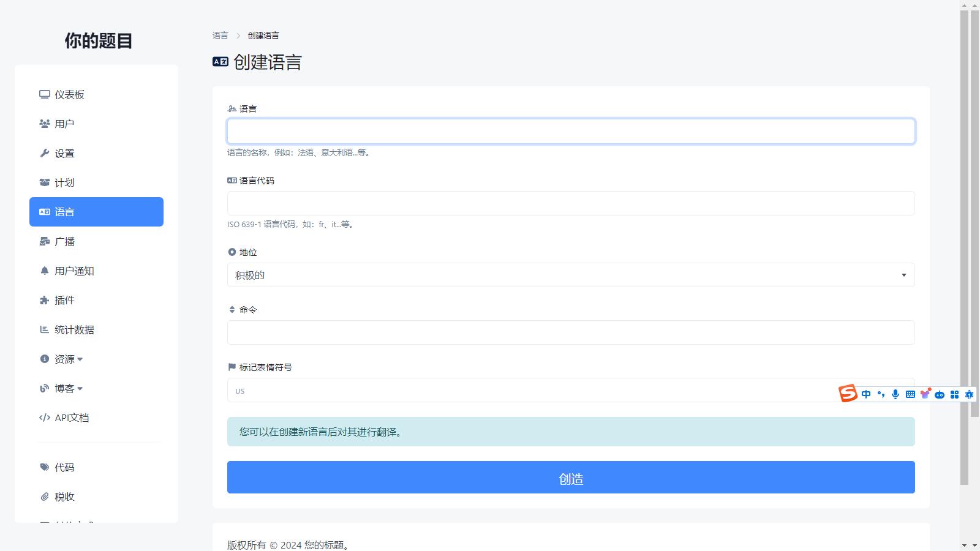Click the 语言 breadcrumb link

[220, 36]
